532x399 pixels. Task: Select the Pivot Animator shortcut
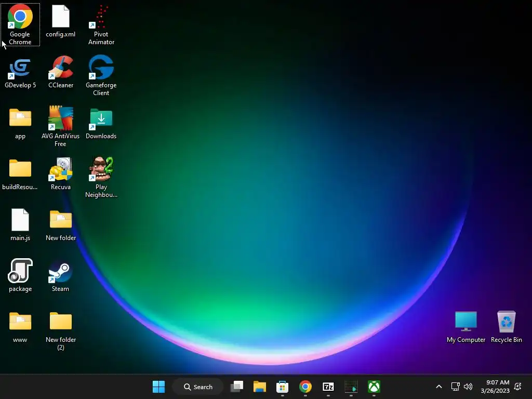[x=101, y=24]
